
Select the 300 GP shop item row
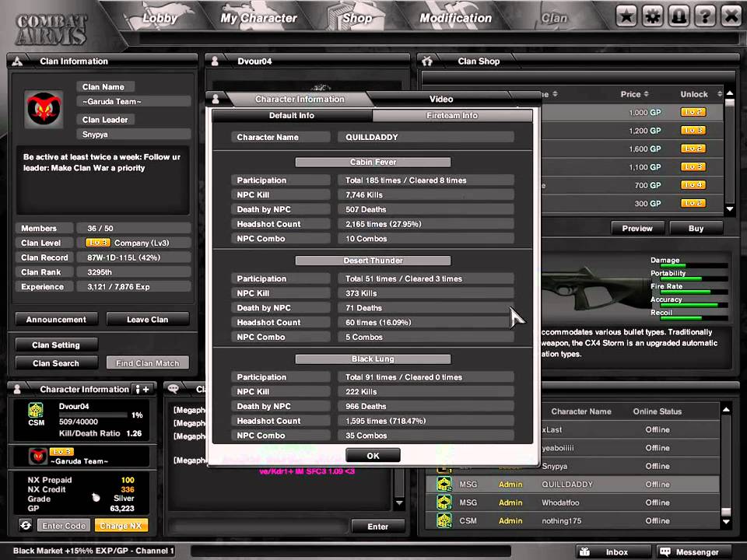tap(632, 203)
